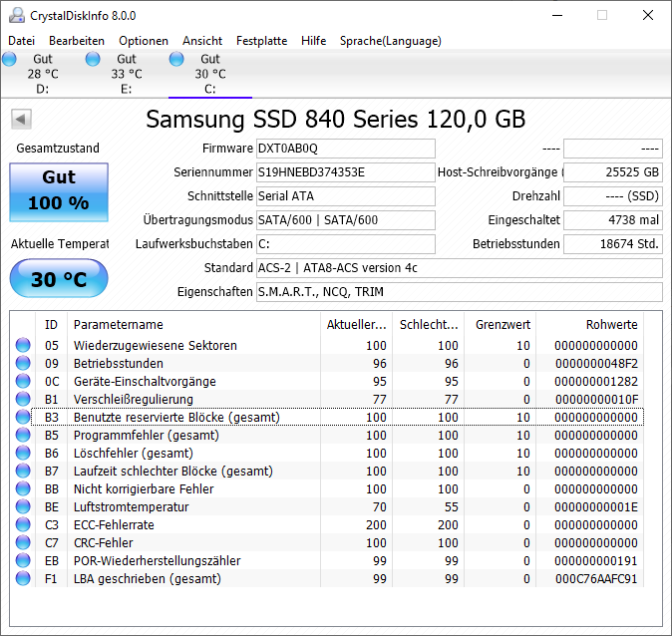This screenshot has height=636, width=672.
Task: Click the ID column header
Action: pyautogui.click(x=51, y=324)
